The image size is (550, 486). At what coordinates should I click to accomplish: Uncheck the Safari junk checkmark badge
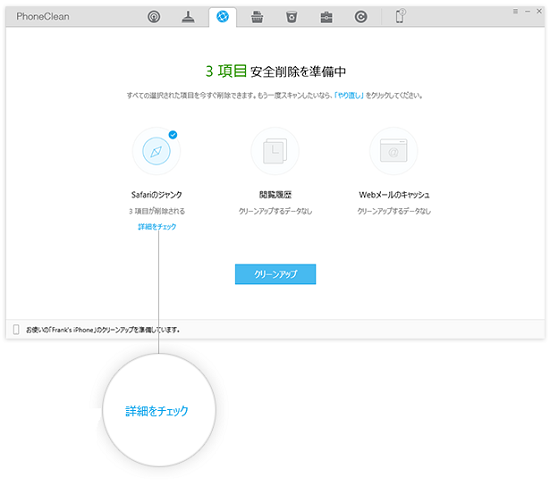[x=173, y=135]
